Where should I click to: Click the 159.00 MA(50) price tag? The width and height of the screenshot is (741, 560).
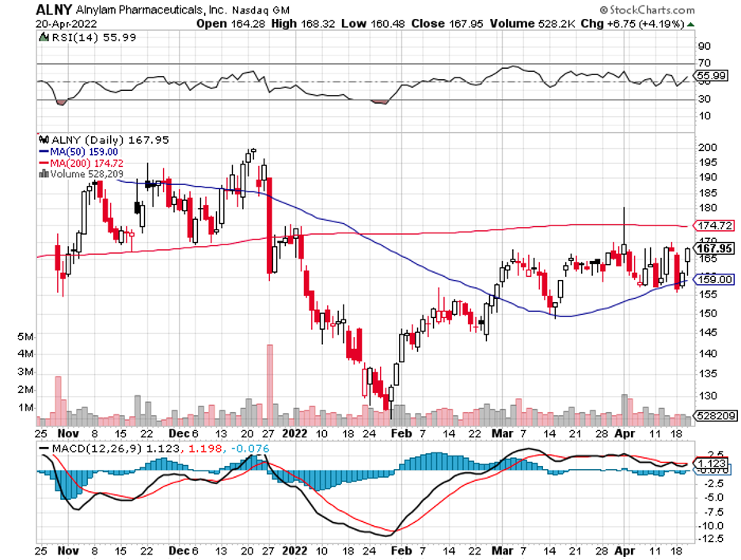click(714, 279)
